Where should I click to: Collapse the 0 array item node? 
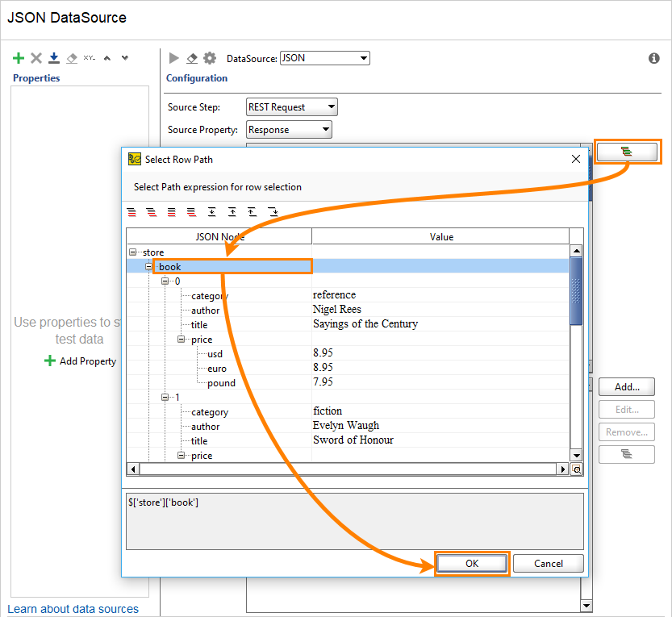[165, 281]
